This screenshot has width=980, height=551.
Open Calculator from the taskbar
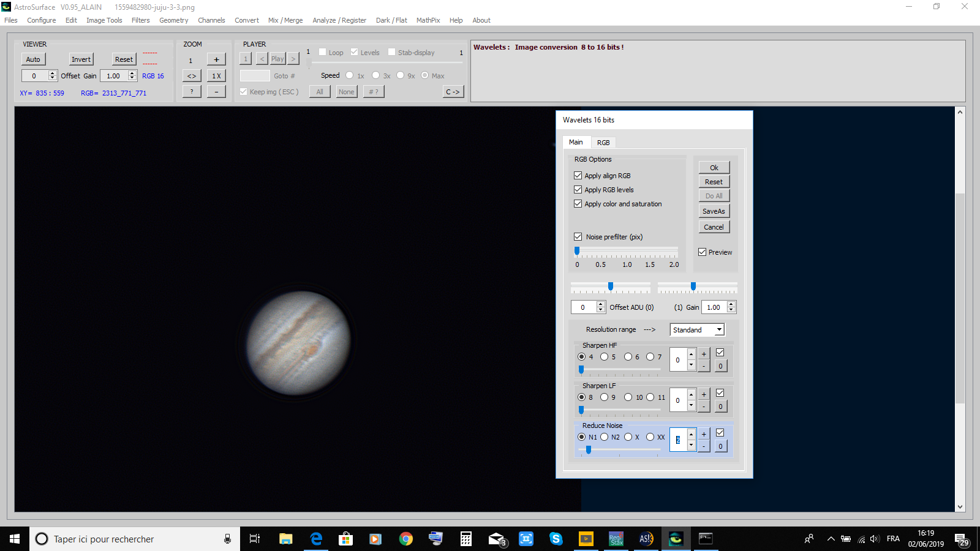pyautogui.click(x=466, y=539)
